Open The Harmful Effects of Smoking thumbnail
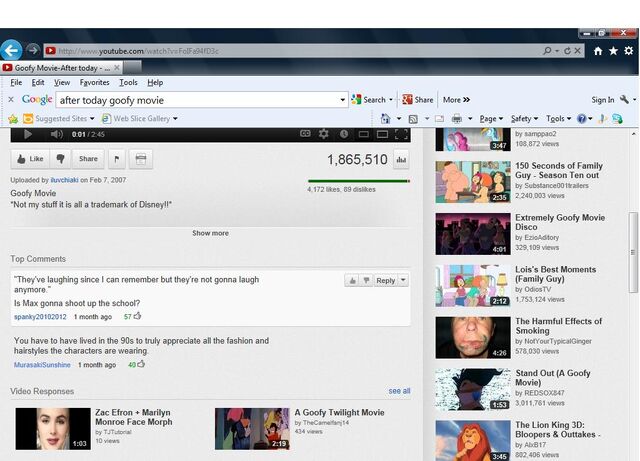Image resolution: width=640 pixels, height=461 pixels. 473,338
